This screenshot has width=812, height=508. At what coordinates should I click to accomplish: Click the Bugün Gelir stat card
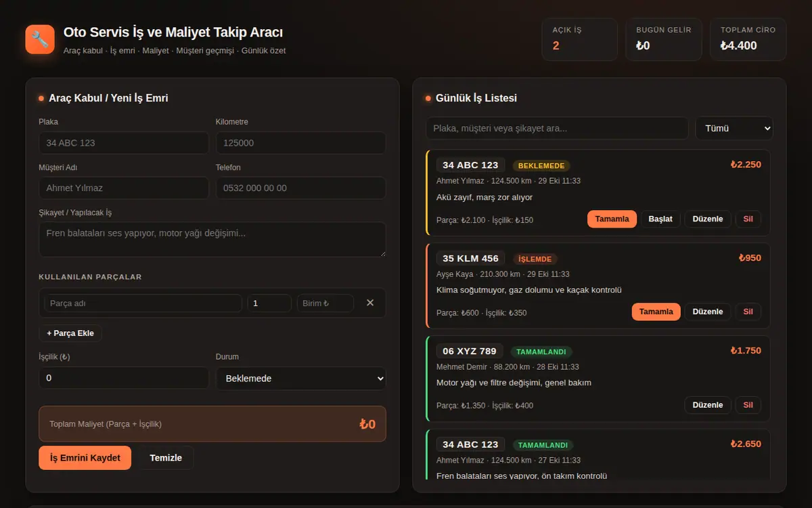point(664,39)
